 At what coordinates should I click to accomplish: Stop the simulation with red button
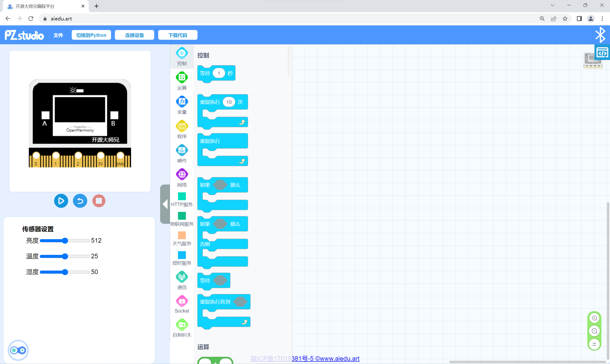(x=99, y=201)
